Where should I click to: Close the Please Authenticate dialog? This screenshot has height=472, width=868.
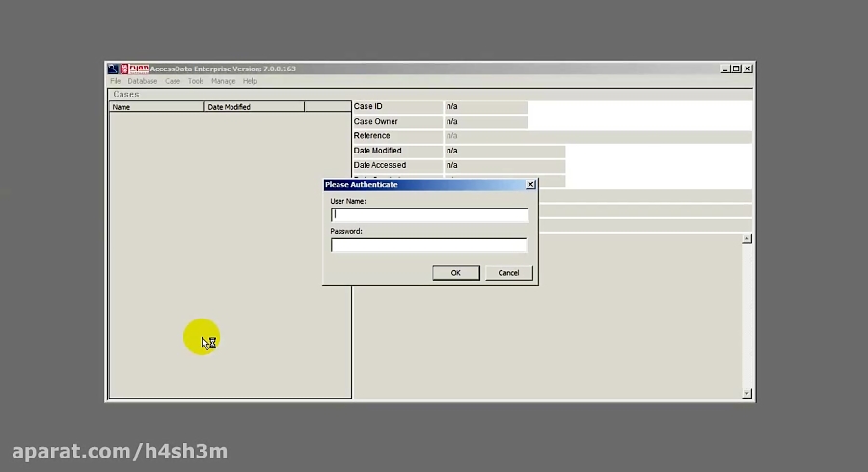click(x=530, y=184)
